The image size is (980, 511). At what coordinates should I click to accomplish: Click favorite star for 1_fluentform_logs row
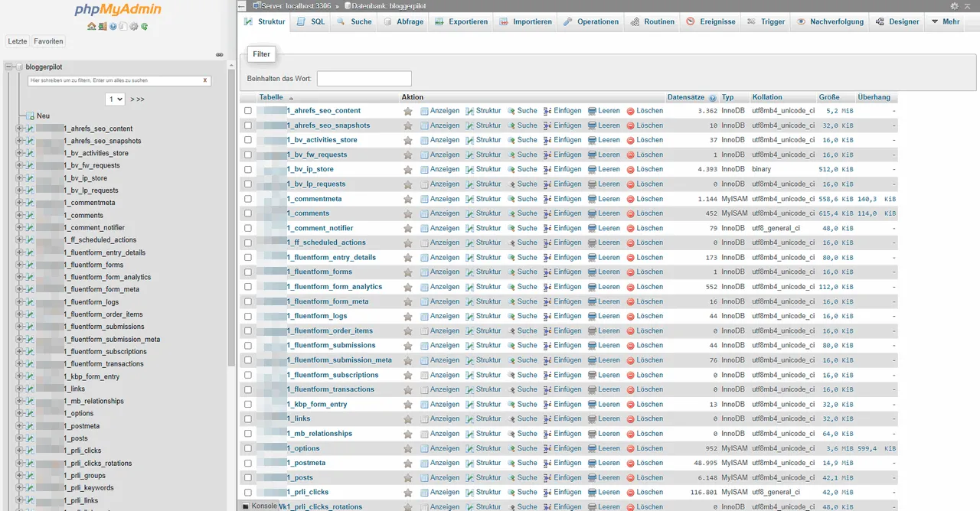[408, 317]
